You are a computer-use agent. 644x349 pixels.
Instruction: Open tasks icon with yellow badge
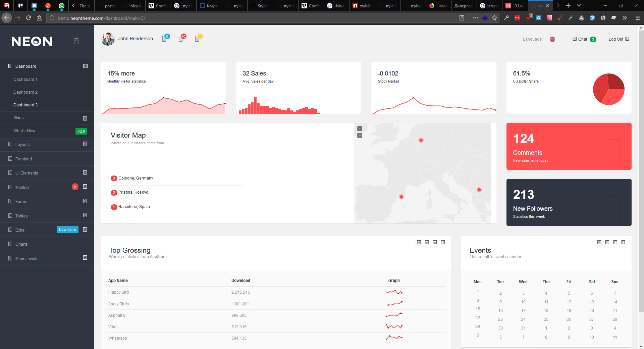click(198, 39)
